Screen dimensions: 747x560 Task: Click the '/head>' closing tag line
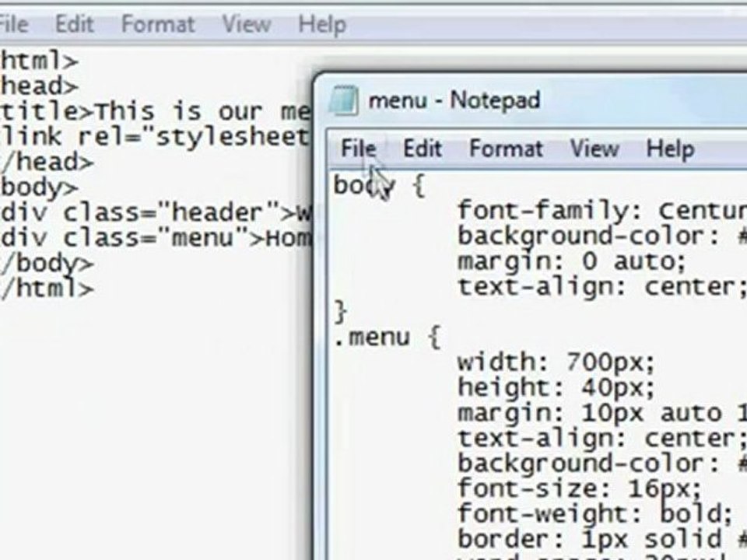[x=47, y=162]
